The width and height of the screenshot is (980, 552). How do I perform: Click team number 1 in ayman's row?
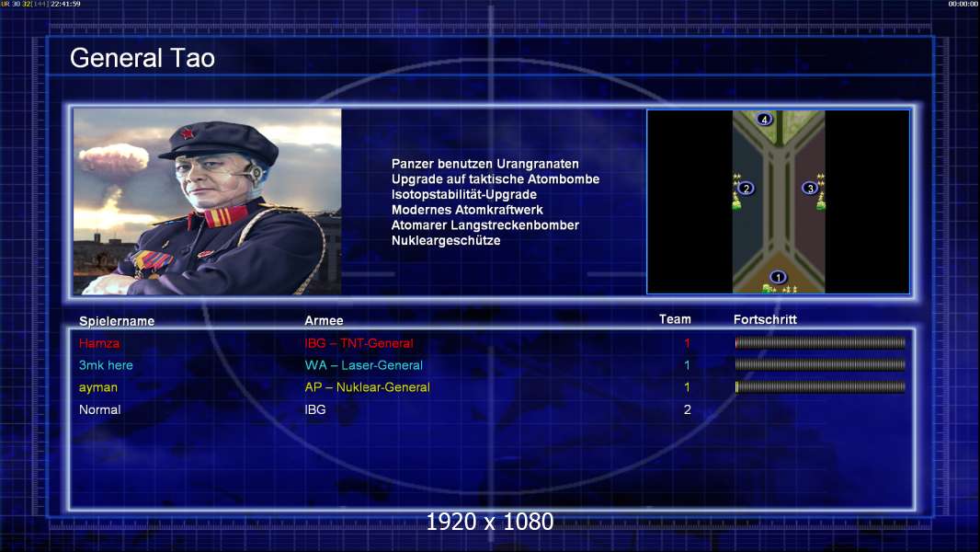(x=687, y=387)
